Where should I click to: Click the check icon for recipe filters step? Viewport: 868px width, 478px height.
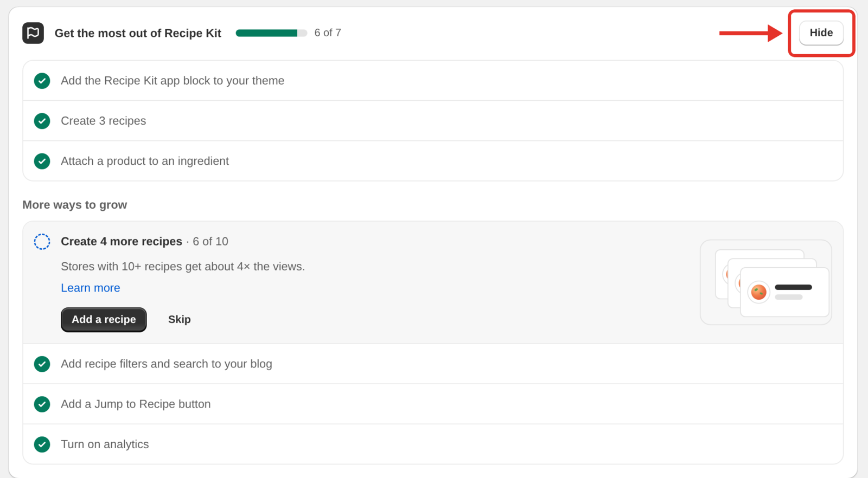(42, 364)
